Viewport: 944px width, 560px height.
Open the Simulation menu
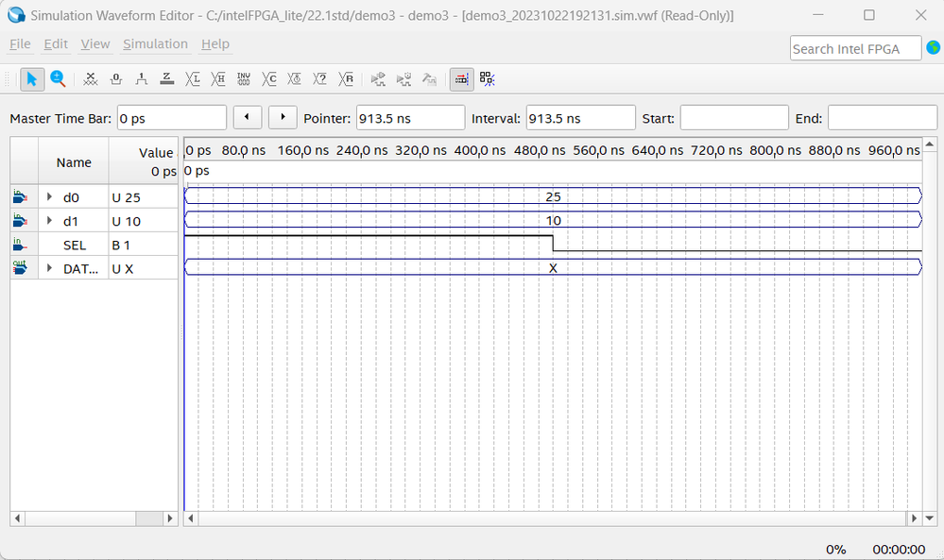tap(155, 44)
